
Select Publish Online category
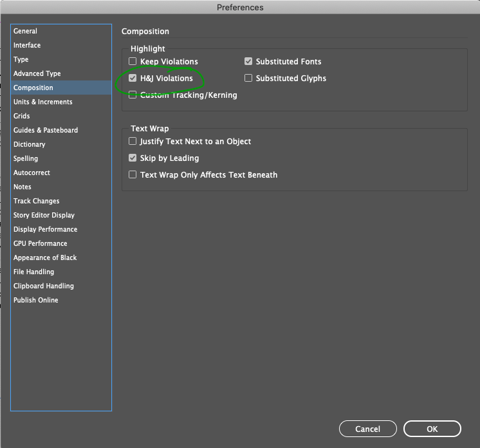(x=61, y=300)
